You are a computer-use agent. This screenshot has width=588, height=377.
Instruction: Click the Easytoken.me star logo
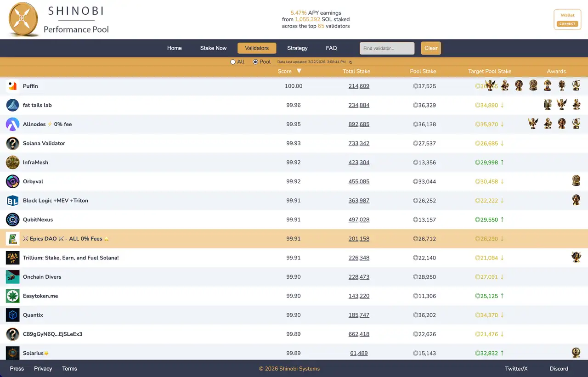12,296
